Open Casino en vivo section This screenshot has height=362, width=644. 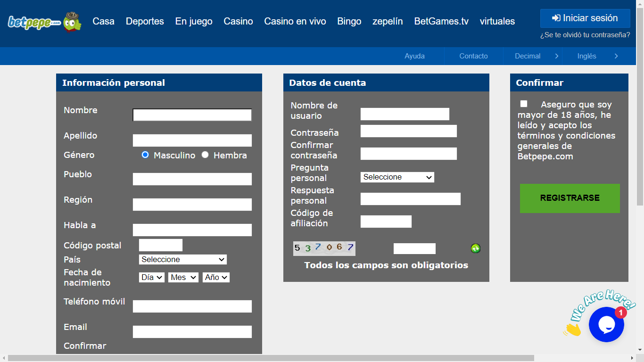[x=295, y=21]
